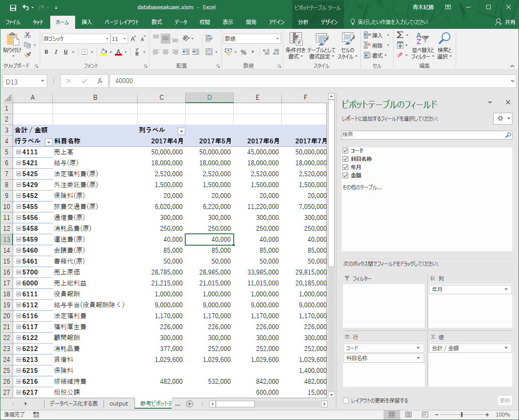Click the Bold formatting icon
The height and width of the screenshot is (420, 519).
pyautogui.click(x=46, y=52)
